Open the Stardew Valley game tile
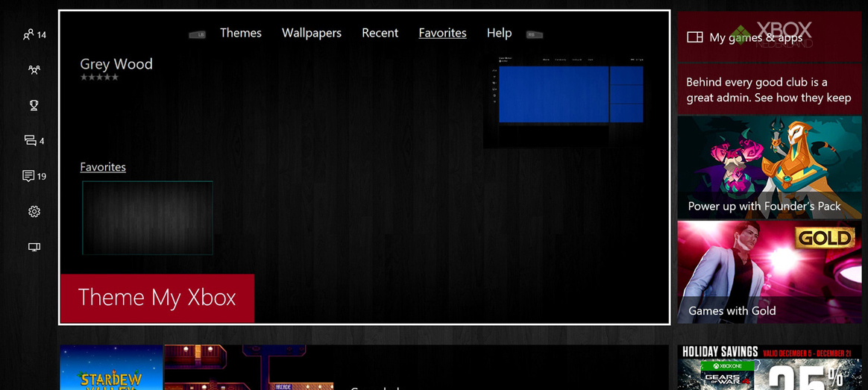Image resolution: width=868 pixels, height=390 pixels. tap(112, 368)
